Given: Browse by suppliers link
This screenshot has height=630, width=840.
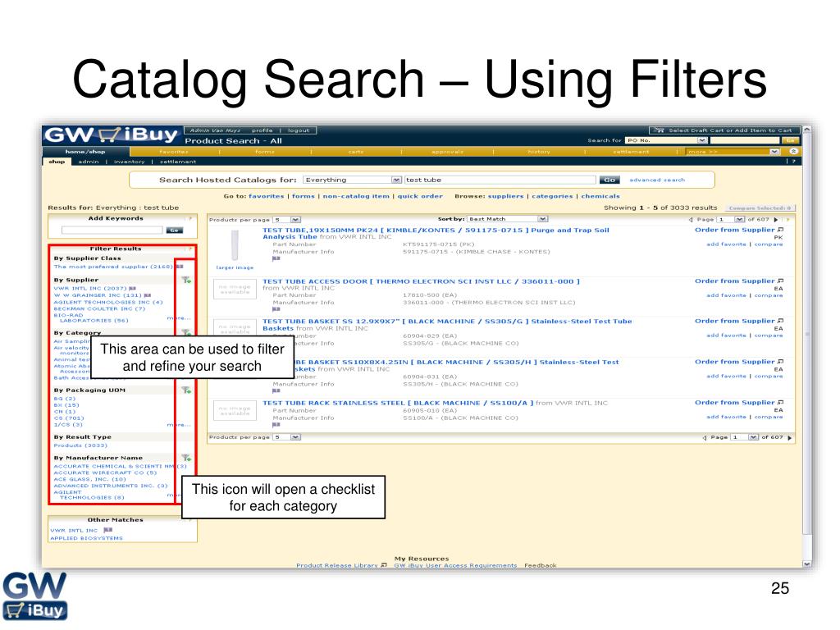Looking at the screenshot, I should click(505, 196).
